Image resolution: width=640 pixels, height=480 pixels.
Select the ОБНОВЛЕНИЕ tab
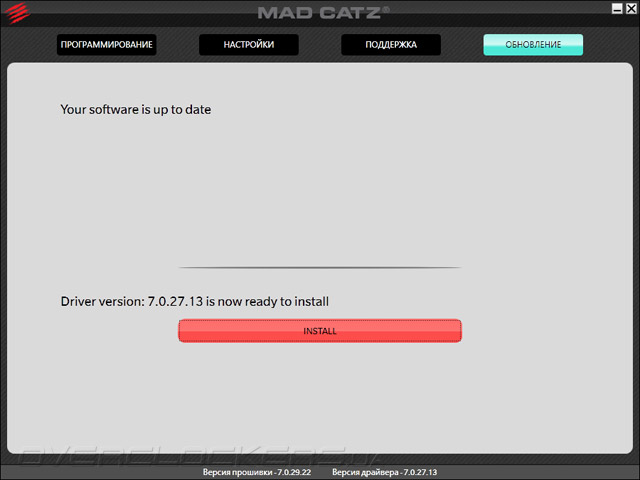533,44
